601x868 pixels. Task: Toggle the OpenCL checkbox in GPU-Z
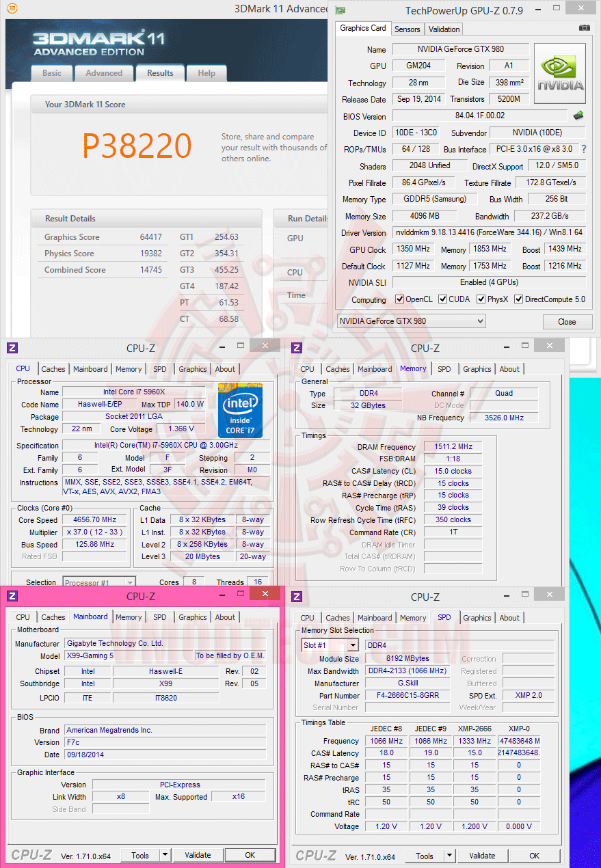pos(400,299)
